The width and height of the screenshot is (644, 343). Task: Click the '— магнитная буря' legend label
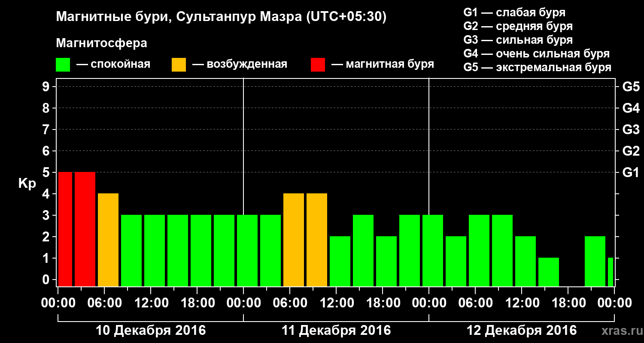[x=383, y=65]
